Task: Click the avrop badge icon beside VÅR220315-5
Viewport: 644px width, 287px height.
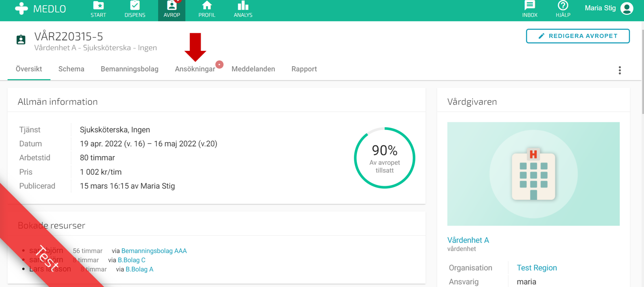Action: tap(21, 40)
